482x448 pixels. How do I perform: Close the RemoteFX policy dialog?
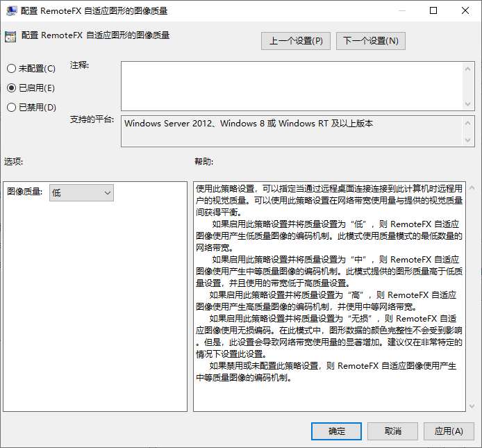[x=465, y=11]
